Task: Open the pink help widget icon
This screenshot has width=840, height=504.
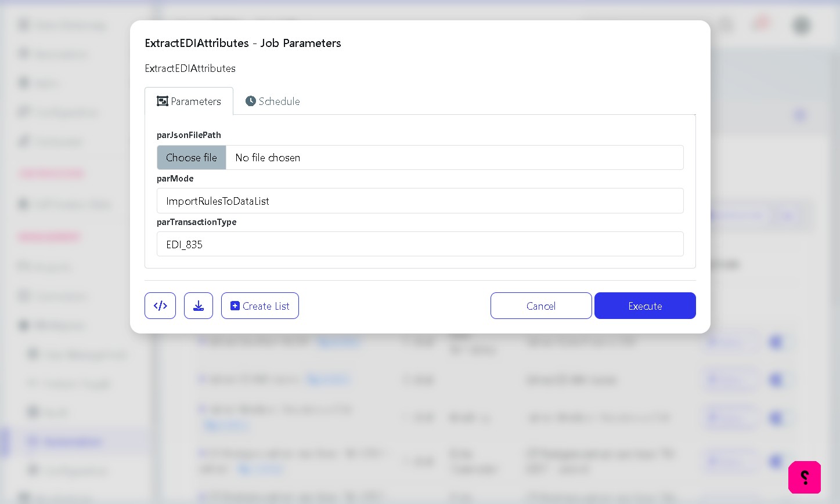Action: pos(805,477)
